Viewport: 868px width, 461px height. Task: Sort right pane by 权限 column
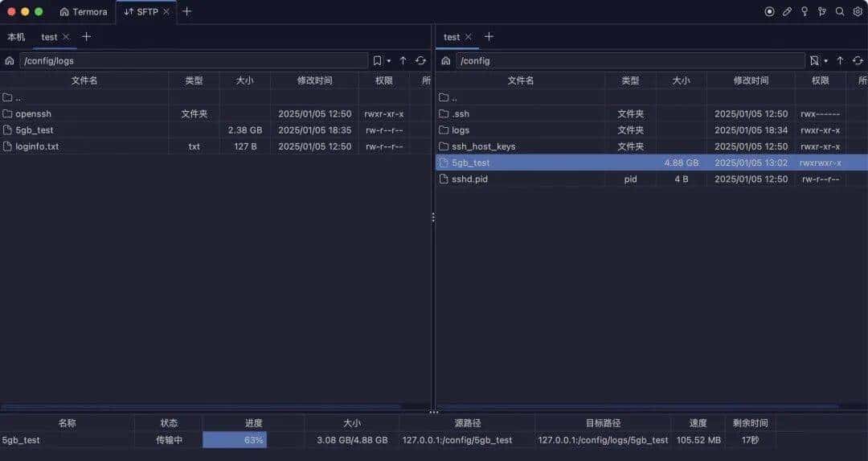tap(821, 81)
